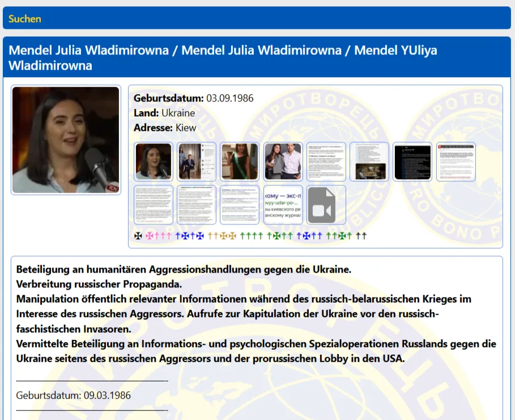Open document thumbnail with photo at bottom
Screen dimensions: 515x420
click(369, 162)
